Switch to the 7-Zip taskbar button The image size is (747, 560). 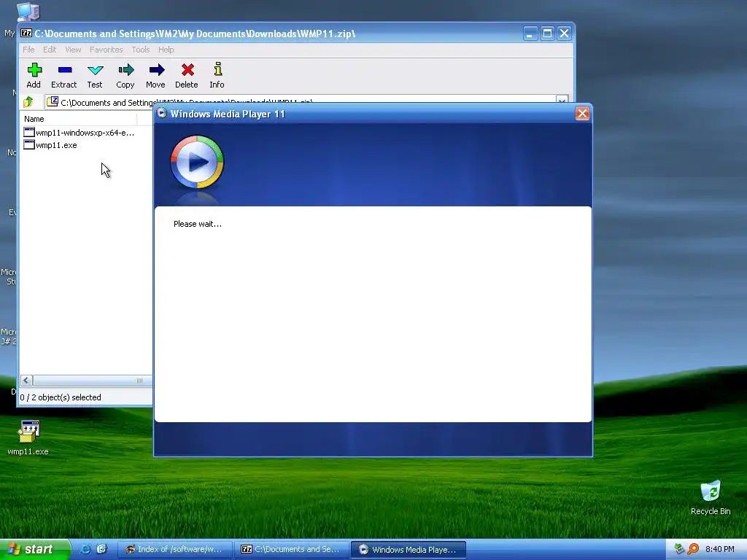click(291, 549)
